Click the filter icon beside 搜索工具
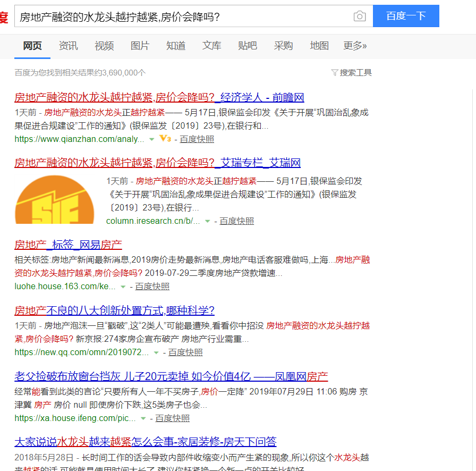 (334, 73)
